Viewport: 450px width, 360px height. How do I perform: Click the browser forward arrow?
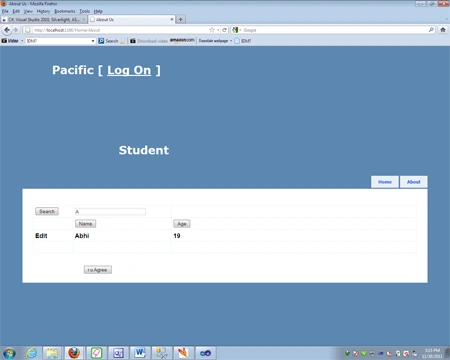tap(15, 30)
